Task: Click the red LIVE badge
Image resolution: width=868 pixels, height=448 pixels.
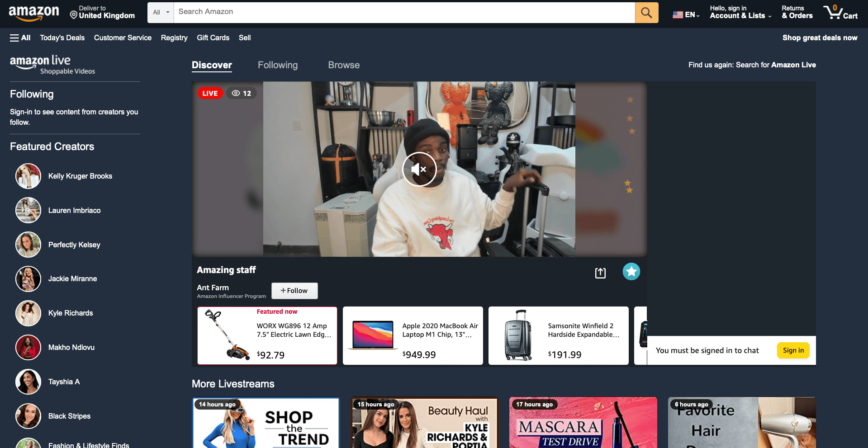Action: pyautogui.click(x=210, y=93)
